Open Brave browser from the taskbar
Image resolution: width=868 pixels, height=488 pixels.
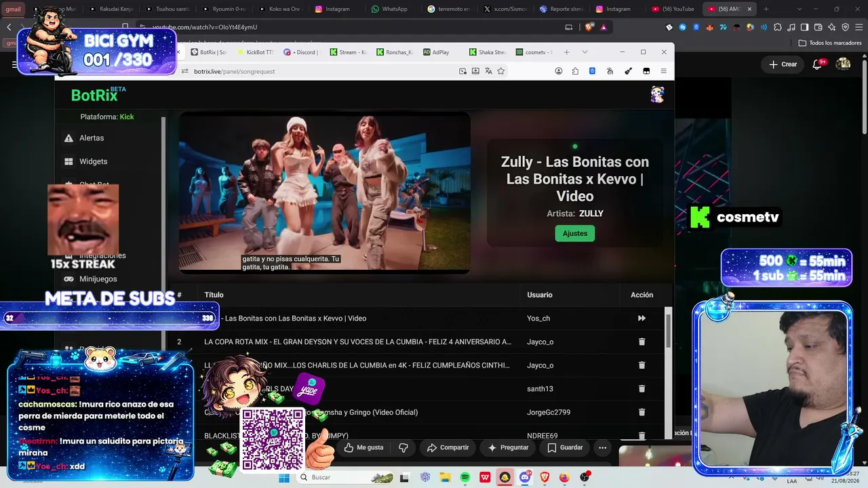click(545, 477)
